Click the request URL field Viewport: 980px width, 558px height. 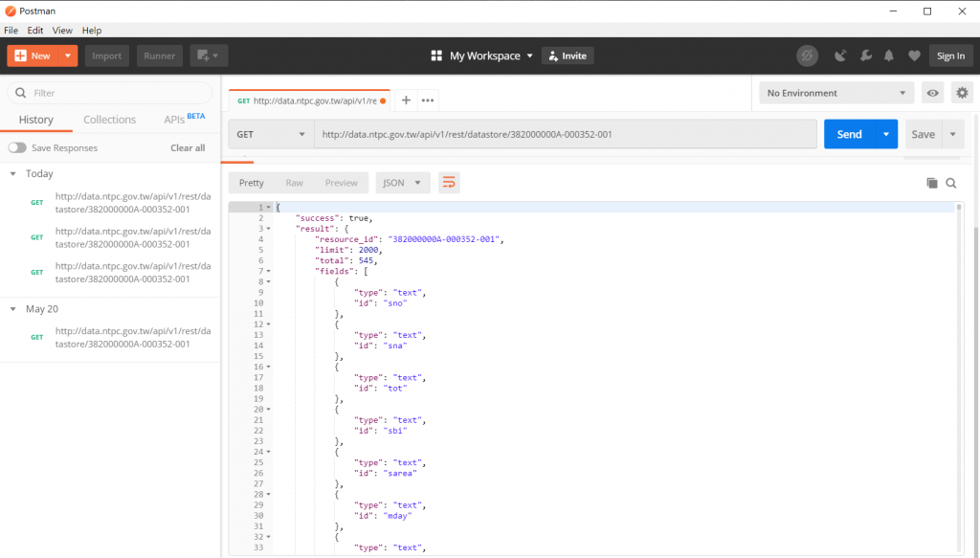[565, 134]
